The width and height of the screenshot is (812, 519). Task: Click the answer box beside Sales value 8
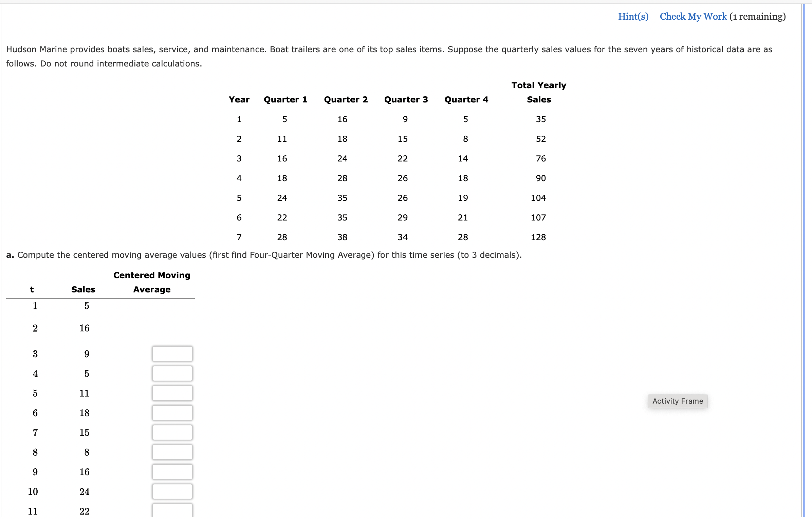[172, 452]
